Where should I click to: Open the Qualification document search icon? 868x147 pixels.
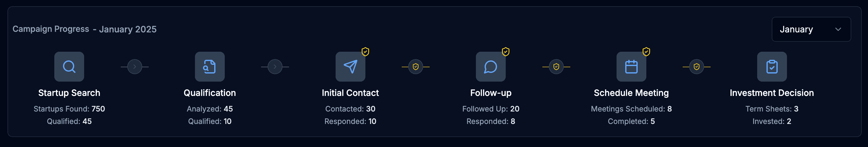click(x=210, y=67)
